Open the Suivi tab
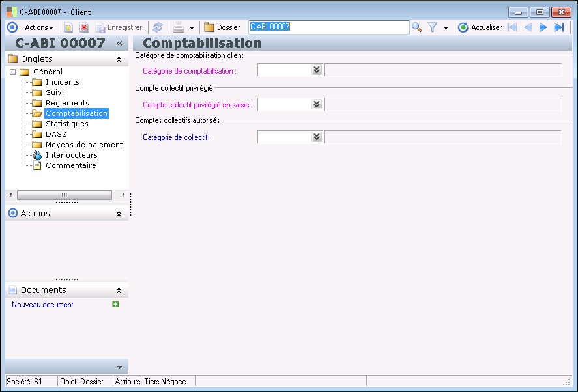The width and height of the screenshot is (578, 392). coord(55,92)
